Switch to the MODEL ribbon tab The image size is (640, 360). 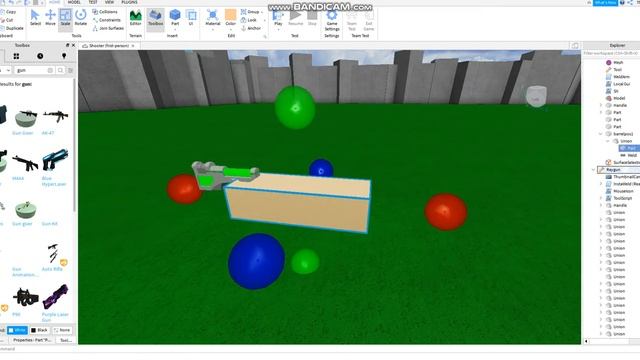pyautogui.click(x=74, y=2)
